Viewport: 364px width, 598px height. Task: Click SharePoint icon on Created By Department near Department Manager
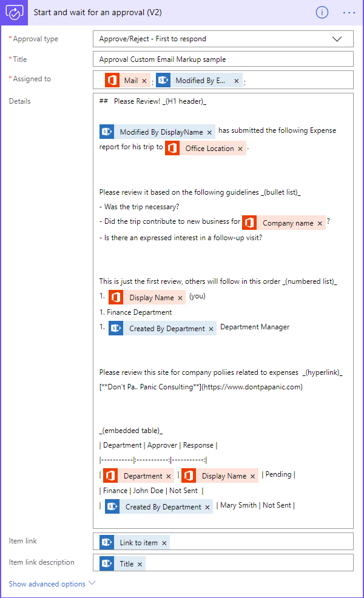point(116,328)
